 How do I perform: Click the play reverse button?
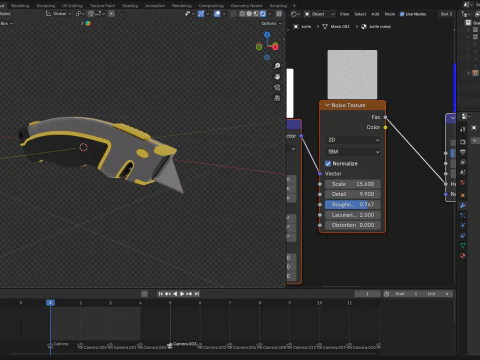click(x=175, y=294)
